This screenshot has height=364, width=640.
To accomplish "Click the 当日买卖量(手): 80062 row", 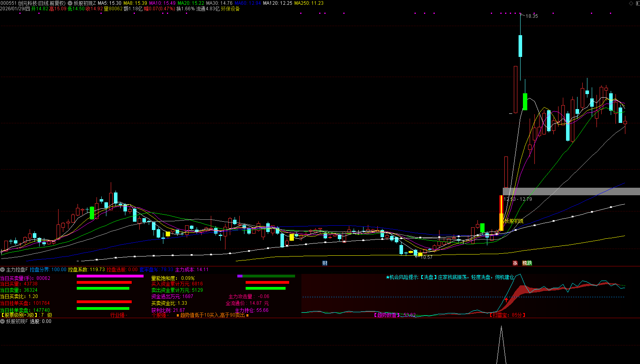I will (25, 278).
